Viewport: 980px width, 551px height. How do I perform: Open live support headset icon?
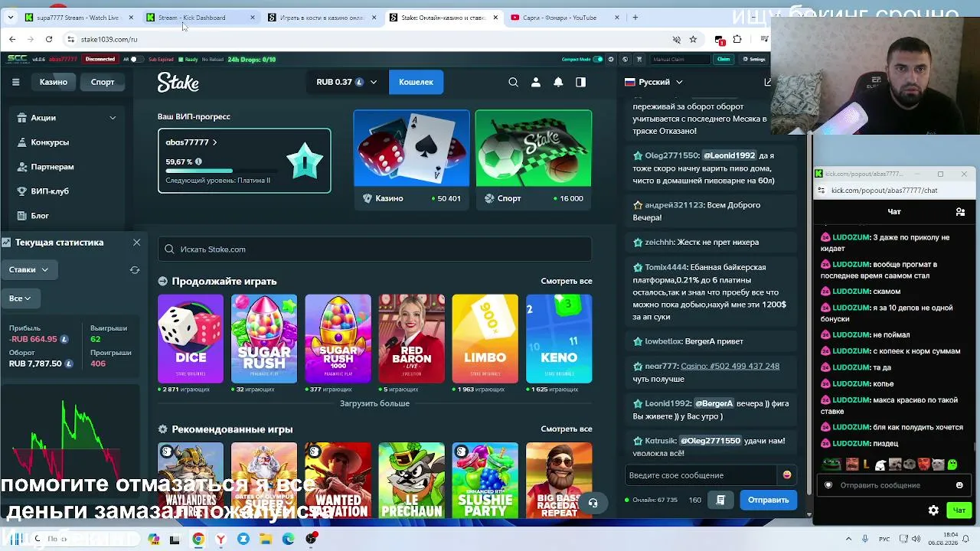click(593, 503)
